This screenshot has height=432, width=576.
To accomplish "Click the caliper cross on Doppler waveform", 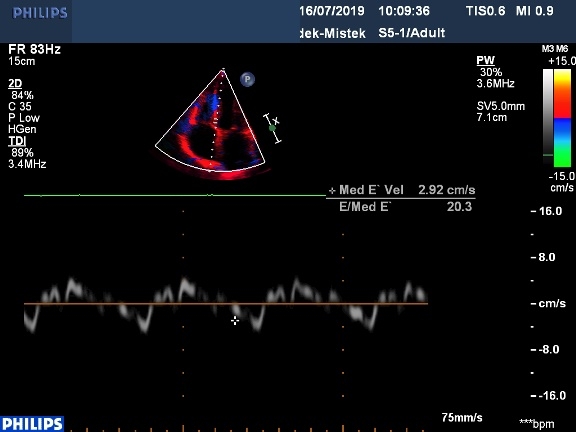I will [x=235, y=320].
